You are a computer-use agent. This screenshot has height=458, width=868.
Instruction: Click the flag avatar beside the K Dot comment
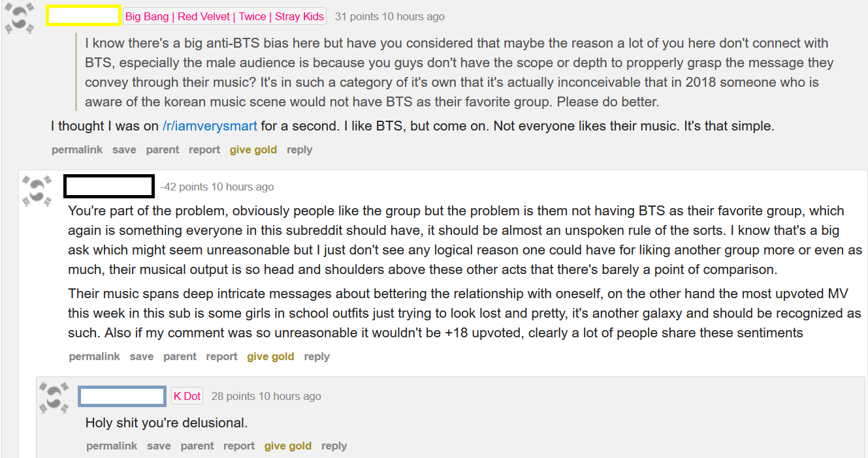(x=54, y=399)
